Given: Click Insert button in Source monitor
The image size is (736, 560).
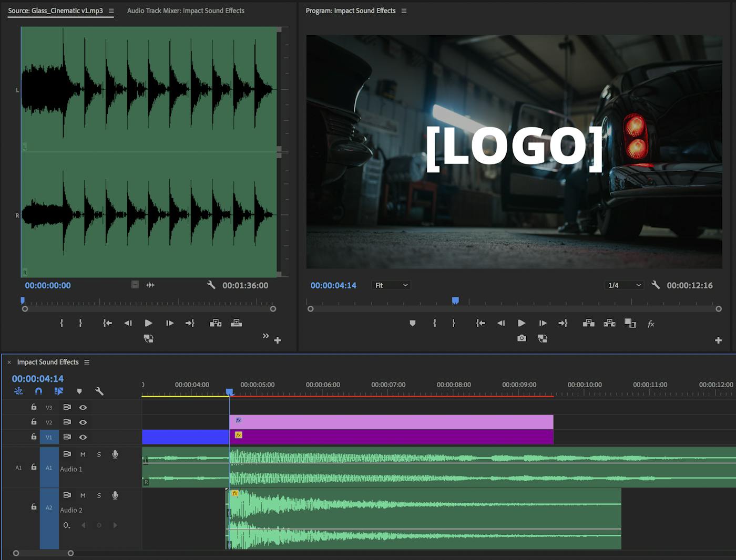Looking at the screenshot, I should click(x=216, y=323).
